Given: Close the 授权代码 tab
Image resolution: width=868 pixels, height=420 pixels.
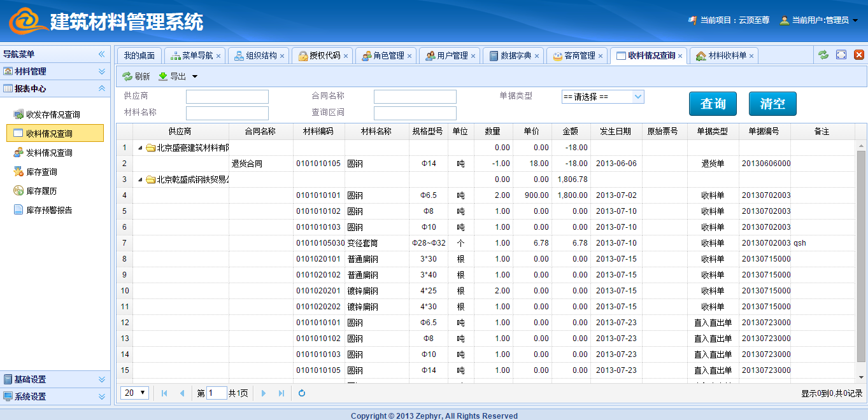Looking at the screenshot, I should [x=346, y=56].
